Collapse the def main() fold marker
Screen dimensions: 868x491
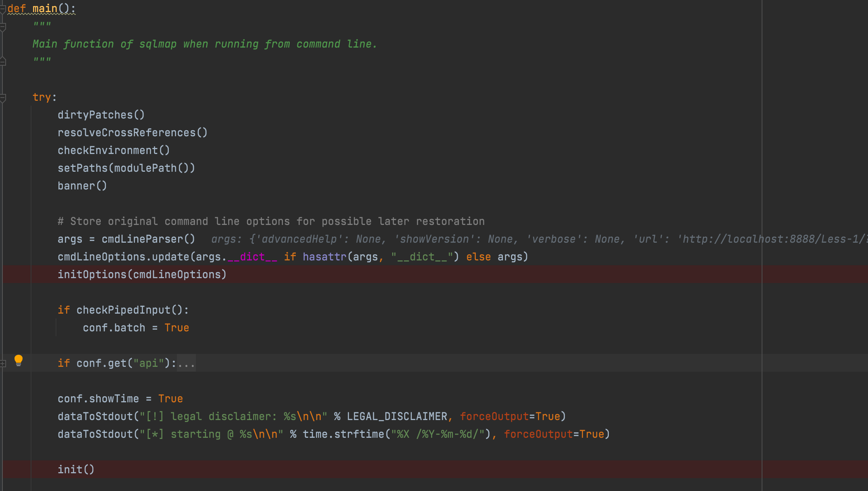(x=2, y=9)
